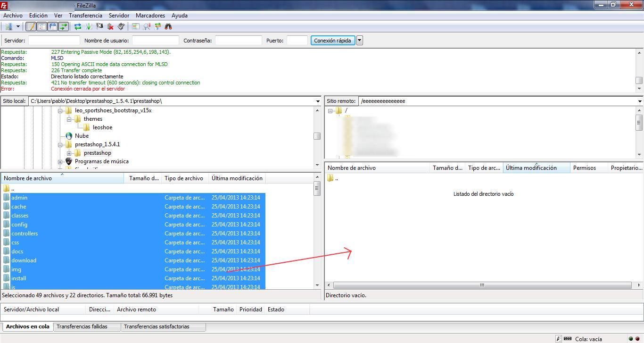Expand the local site path dropdown
644x343 pixels.
click(x=318, y=101)
